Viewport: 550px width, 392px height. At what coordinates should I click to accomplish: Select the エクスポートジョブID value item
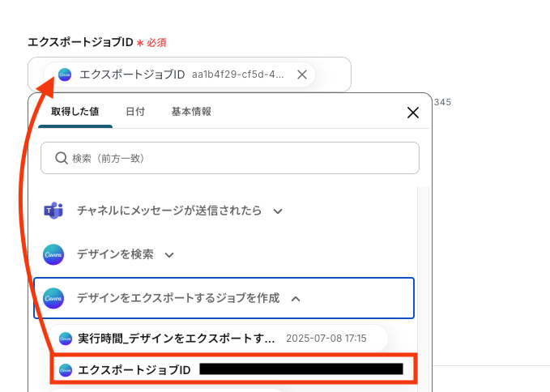pos(233,369)
